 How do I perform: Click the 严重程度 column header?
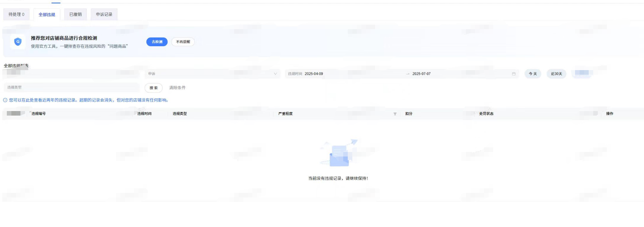coord(285,113)
